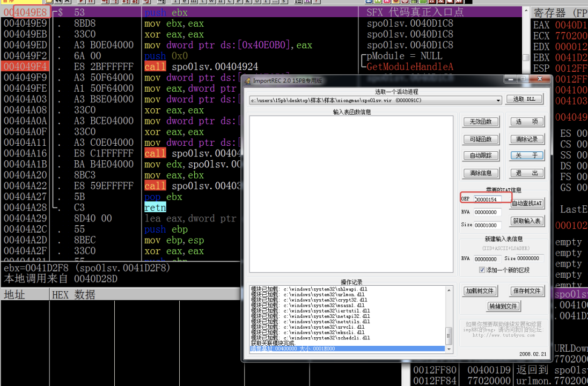The height and width of the screenshot is (386, 588).
Task: Click the 保存树文件 button
Action: 527,291
